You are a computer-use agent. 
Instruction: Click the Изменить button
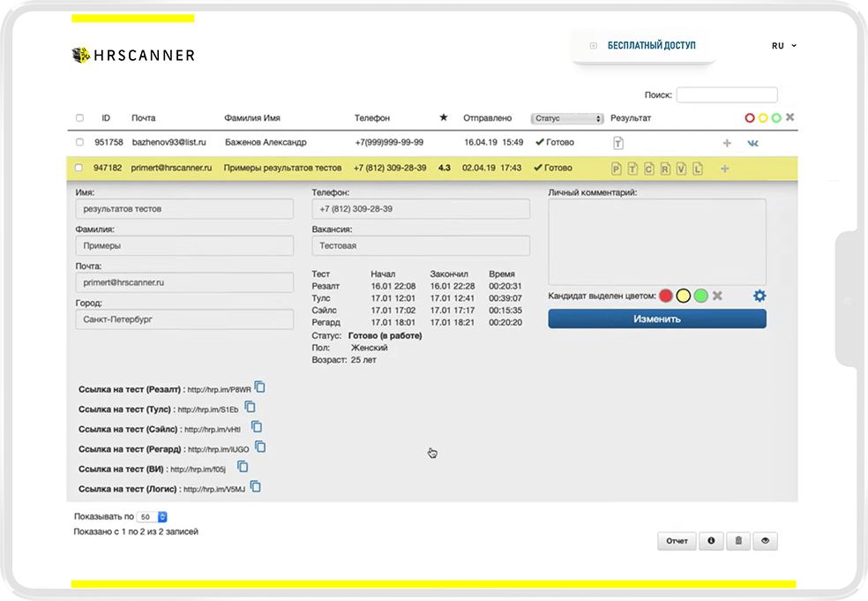[656, 319]
